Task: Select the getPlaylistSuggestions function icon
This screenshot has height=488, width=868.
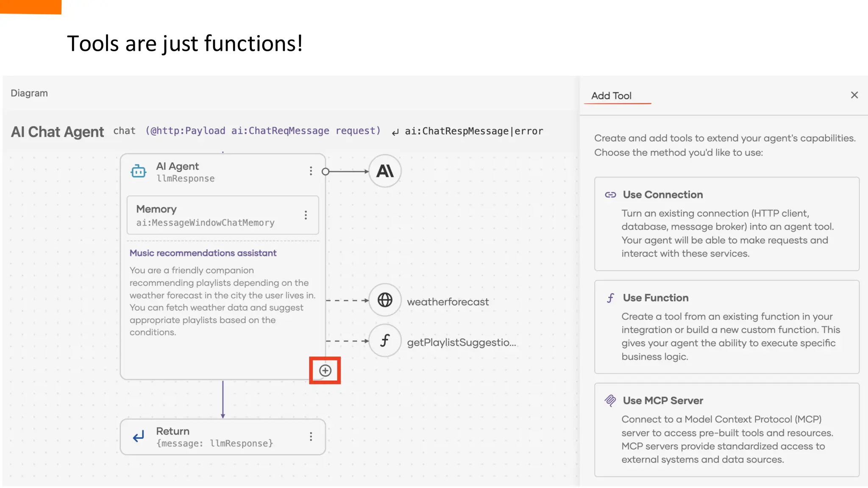Action: click(385, 341)
